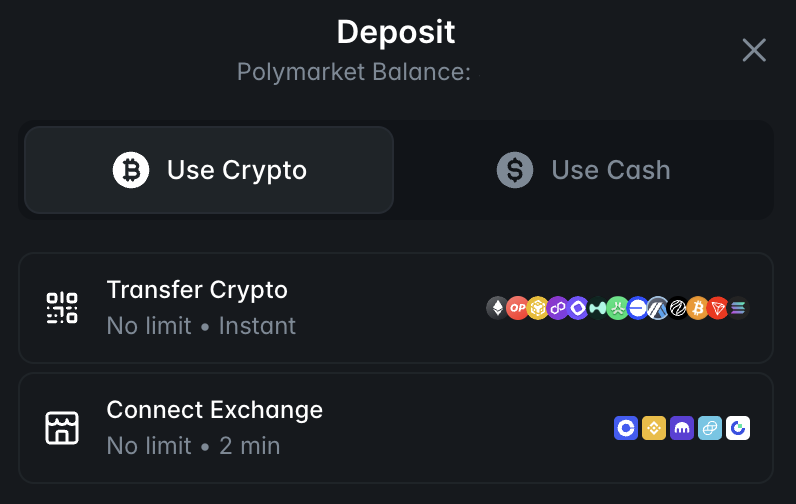Click the light blue Gemini exchange icon
The image size is (796, 504).
click(710, 428)
